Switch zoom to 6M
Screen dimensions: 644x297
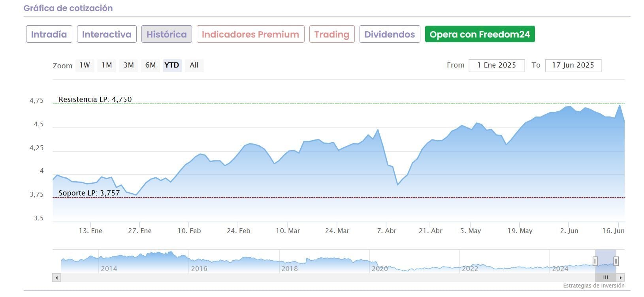(x=151, y=65)
